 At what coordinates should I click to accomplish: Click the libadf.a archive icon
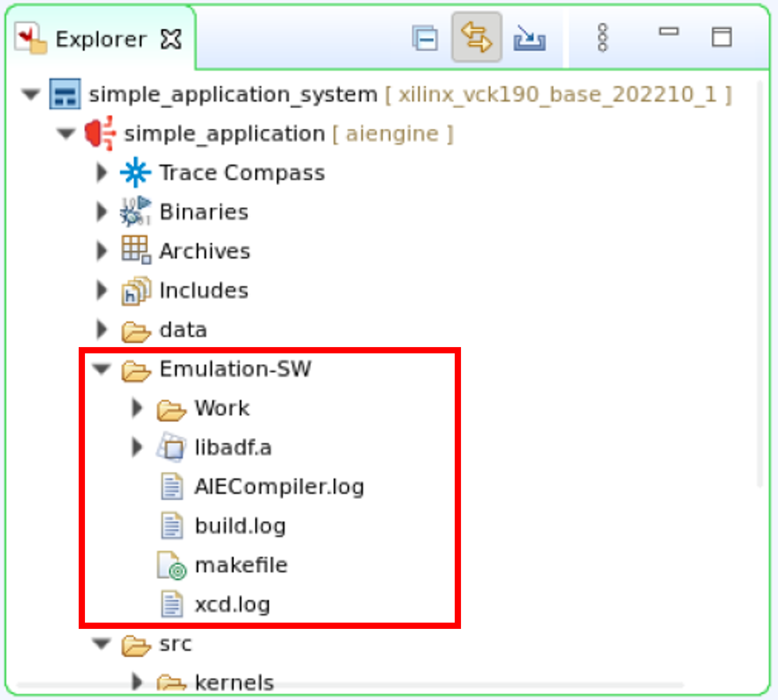[x=171, y=447]
